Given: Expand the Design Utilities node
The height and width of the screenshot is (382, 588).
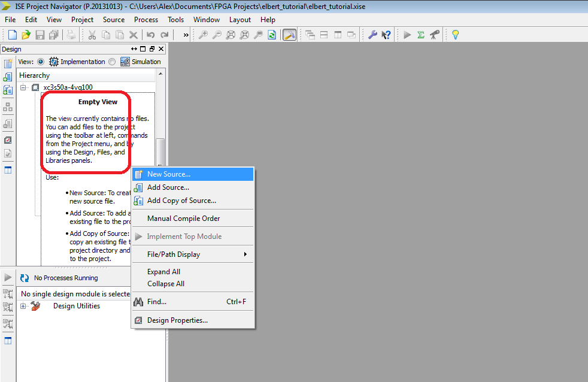Looking at the screenshot, I should [x=23, y=307].
